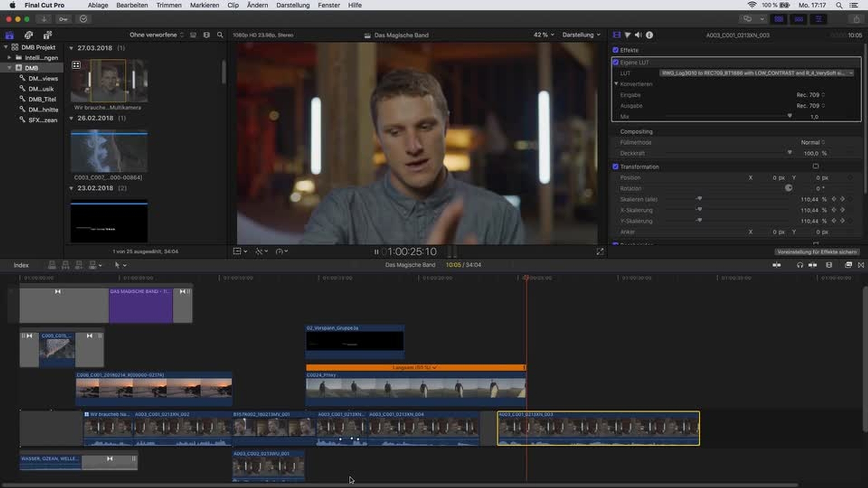
Task: Uncheck the Transformation checkbox
Action: coord(615,167)
